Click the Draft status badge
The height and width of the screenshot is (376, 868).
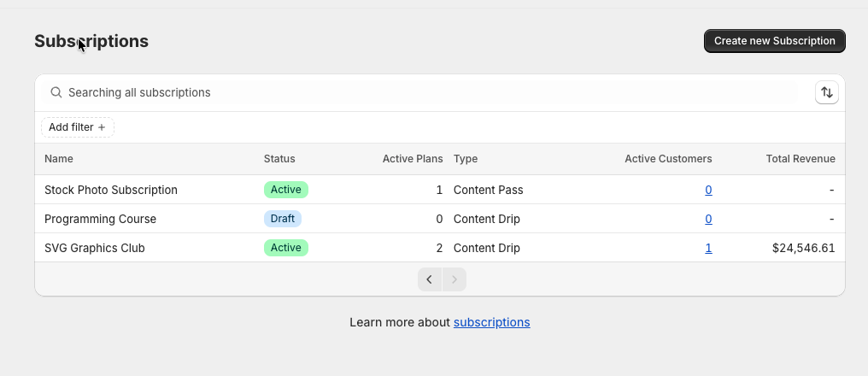point(282,219)
